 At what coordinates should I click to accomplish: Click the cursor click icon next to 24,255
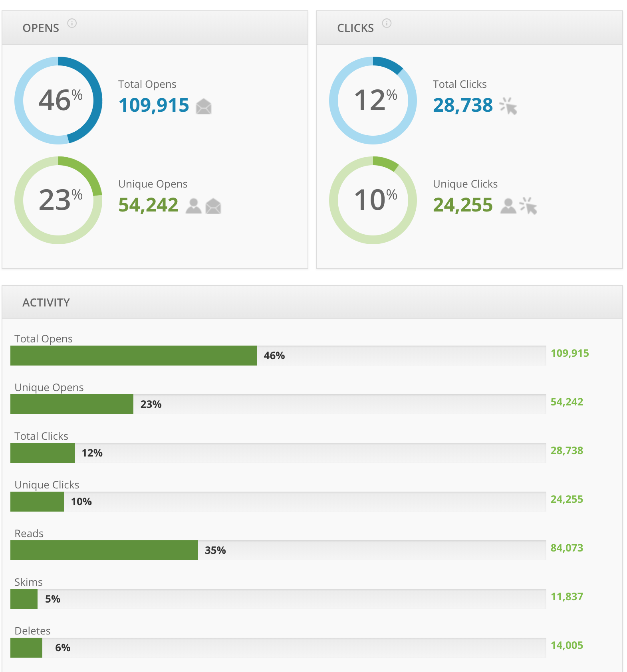[x=528, y=206]
